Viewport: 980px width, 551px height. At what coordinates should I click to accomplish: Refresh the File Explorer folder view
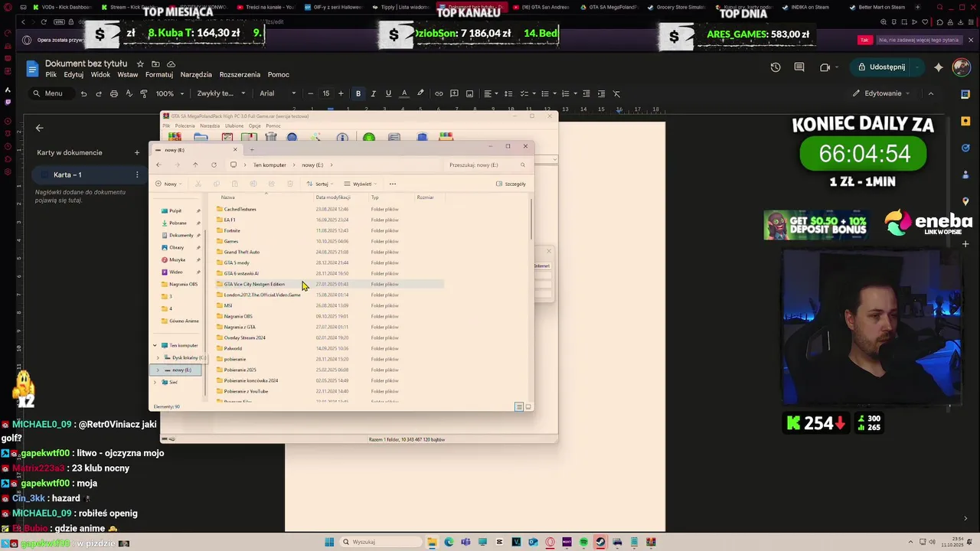(x=214, y=165)
